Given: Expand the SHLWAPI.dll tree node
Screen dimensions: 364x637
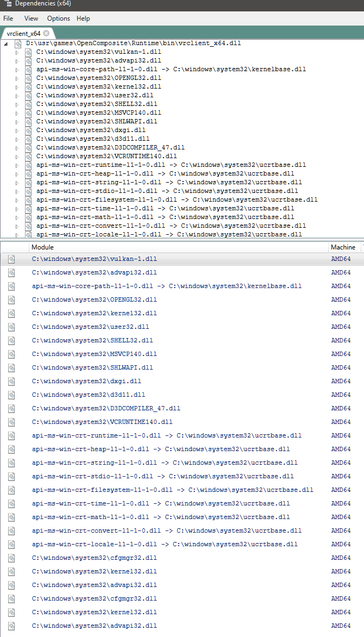Looking at the screenshot, I should (x=17, y=121).
